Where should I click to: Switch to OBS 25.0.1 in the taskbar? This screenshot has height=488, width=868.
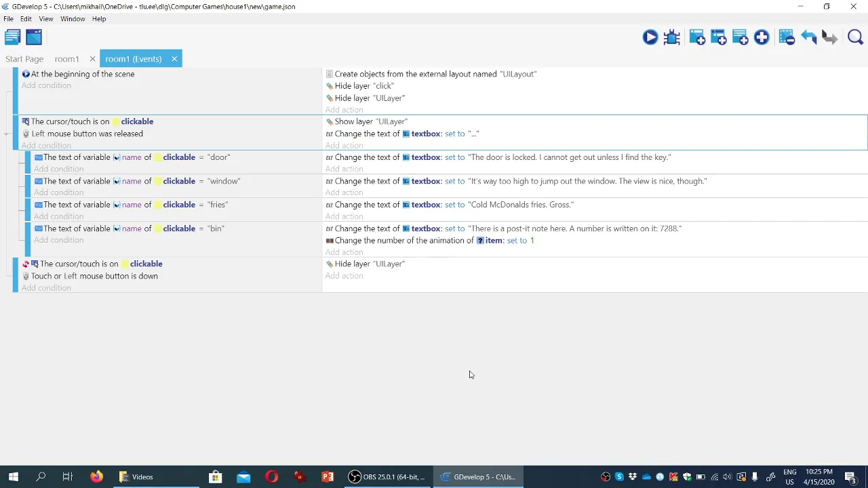click(x=387, y=477)
